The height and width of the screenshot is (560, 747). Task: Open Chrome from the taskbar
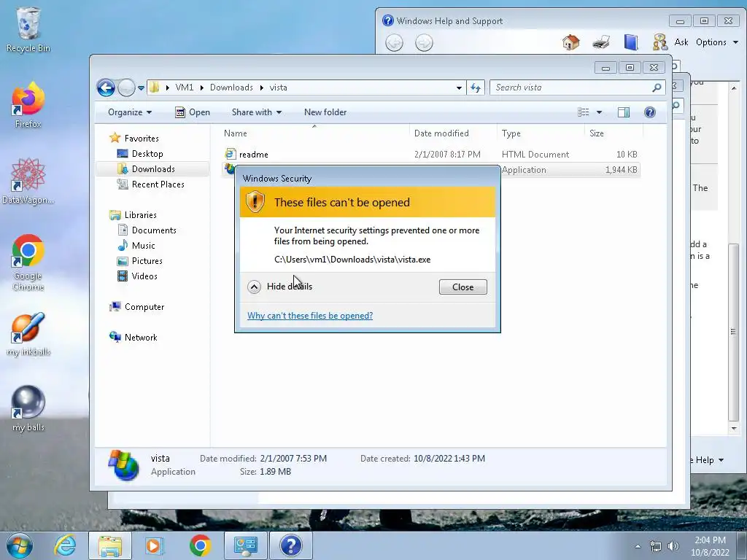(x=200, y=545)
